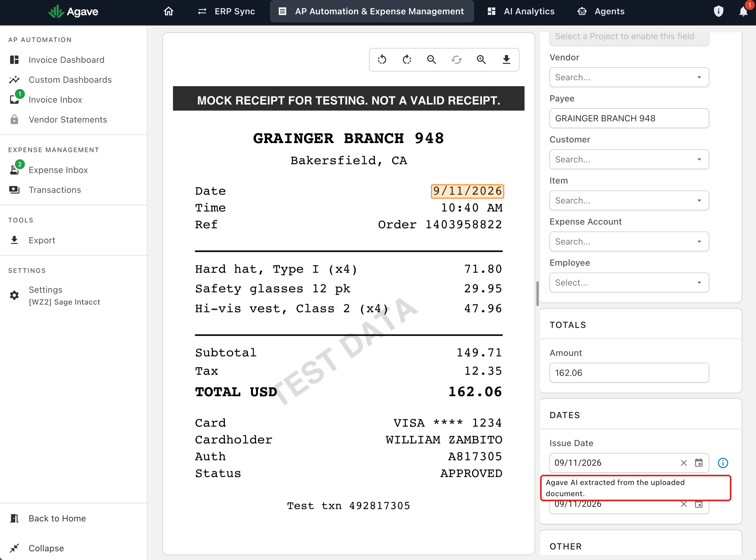Click highlighted date 9/11/2026 on receipt
This screenshot has width=756, height=560.
click(x=467, y=191)
